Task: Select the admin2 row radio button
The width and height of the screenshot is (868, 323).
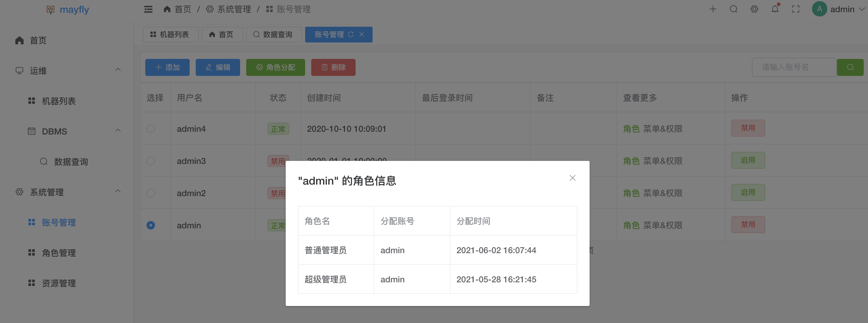Action: tap(151, 193)
